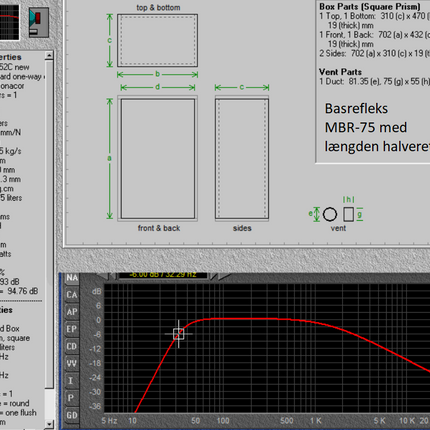The height and width of the screenshot is (430, 430).
Task: Click the crosshair cursor marker on the curve
Action: [x=179, y=334]
